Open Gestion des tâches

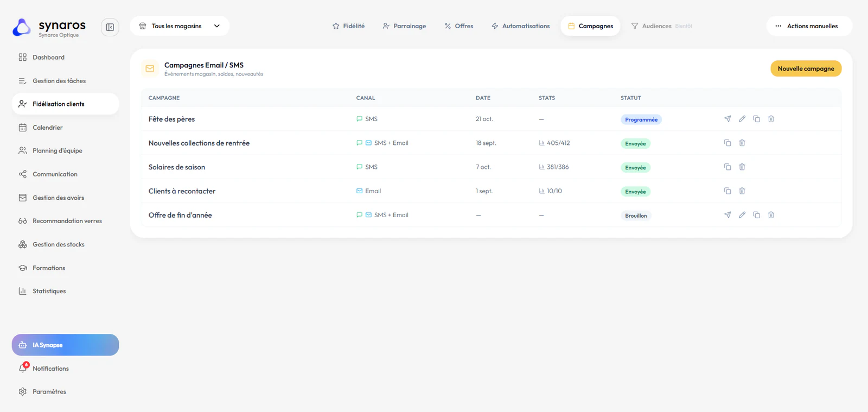click(65, 81)
